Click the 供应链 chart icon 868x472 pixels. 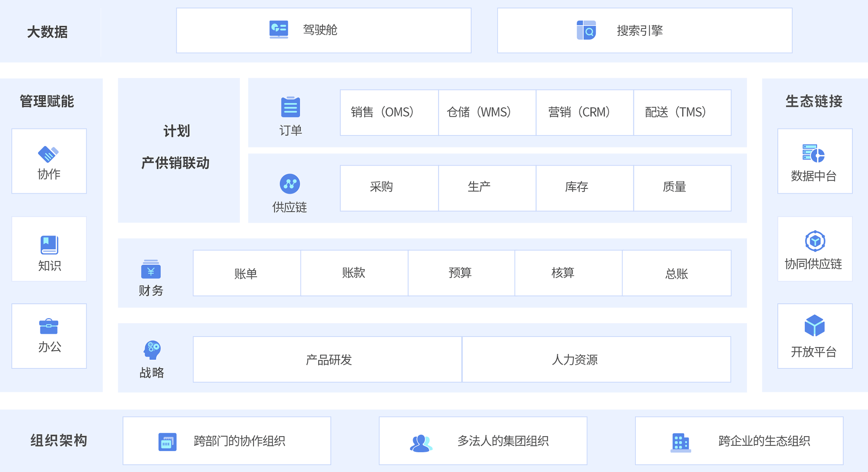click(290, 184)
